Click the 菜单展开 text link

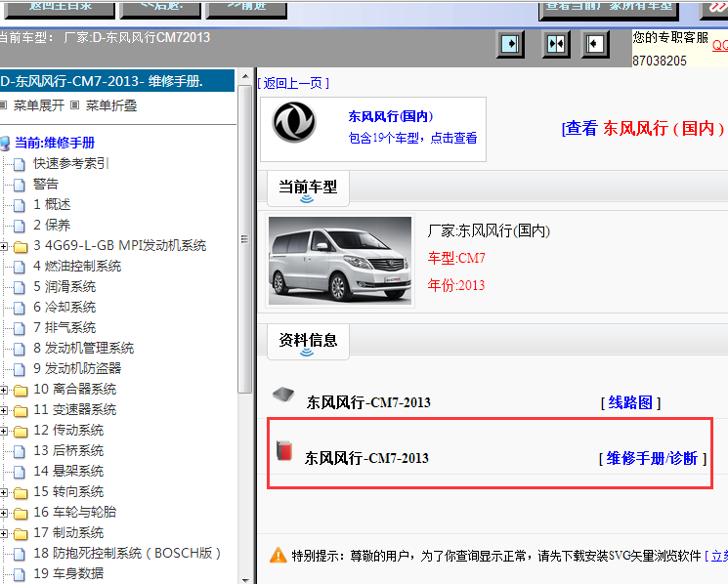pos(39,105)
